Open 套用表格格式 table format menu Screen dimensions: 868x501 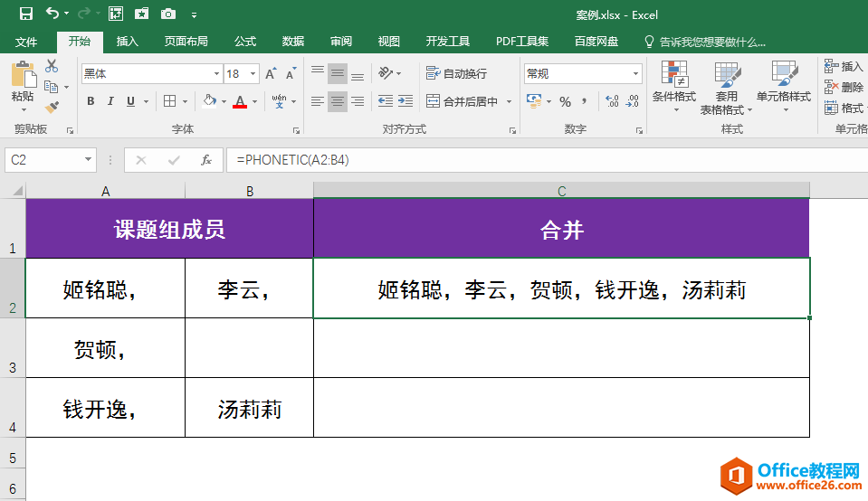(726, 88)
